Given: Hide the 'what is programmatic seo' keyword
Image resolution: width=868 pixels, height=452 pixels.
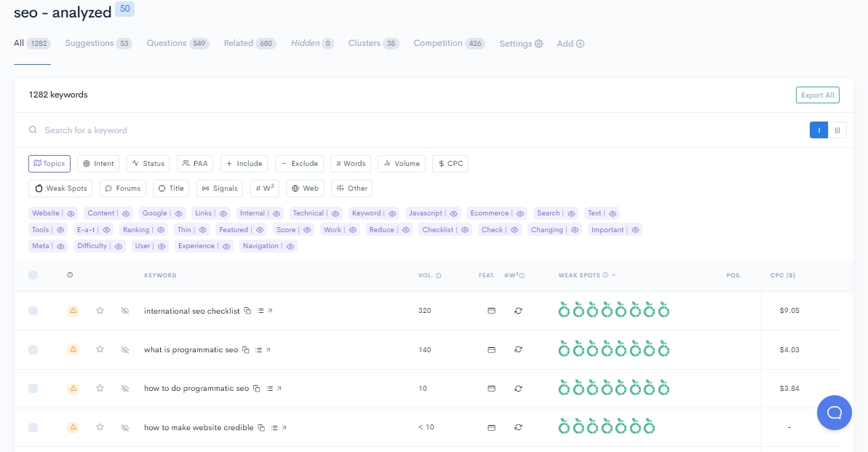Looking at the screenshot, I should tap(125, 349).
